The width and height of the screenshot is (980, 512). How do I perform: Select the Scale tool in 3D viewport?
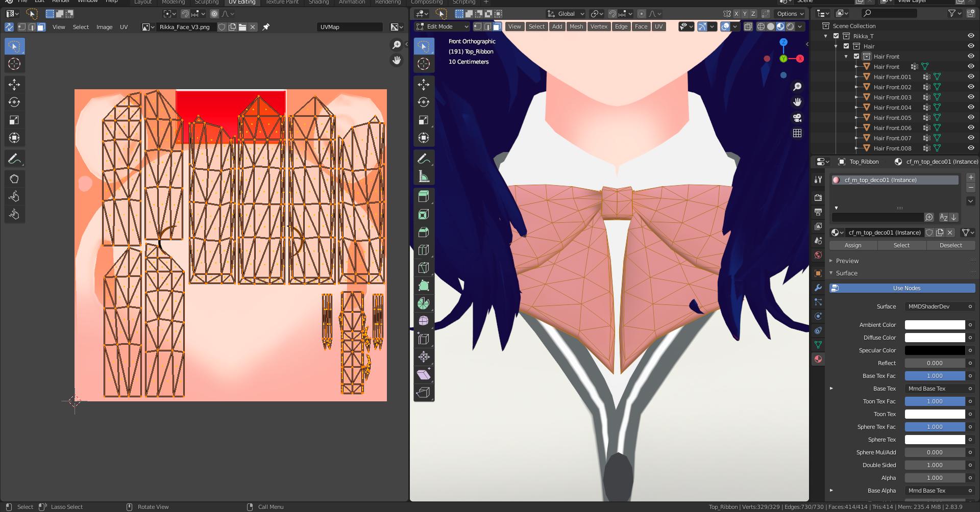pos(424,120)
